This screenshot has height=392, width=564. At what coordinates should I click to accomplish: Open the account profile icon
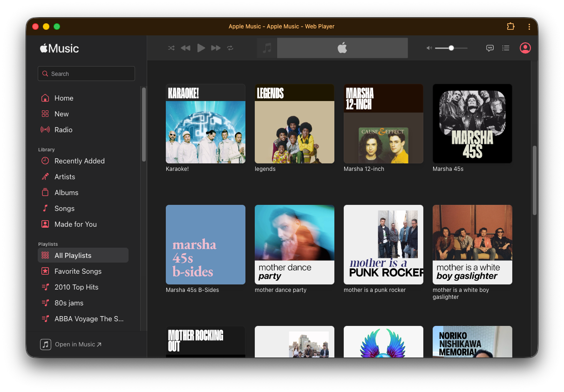click(525, 48)
